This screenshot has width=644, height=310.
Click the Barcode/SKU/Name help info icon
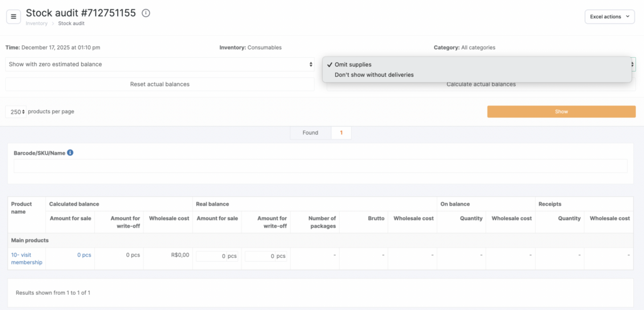point(70,153)
